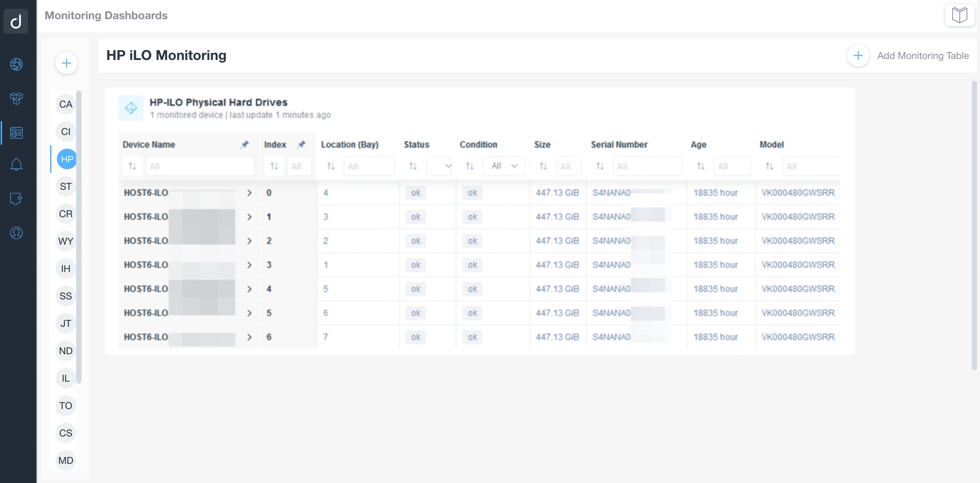Open the MD dashboard

[66, 460]
